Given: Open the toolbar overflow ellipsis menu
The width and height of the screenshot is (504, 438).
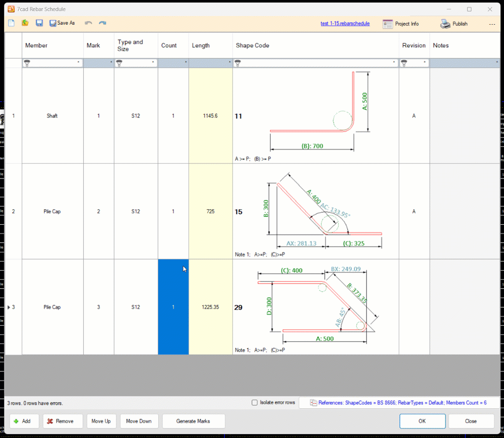Looking at the screenshot, I should tap(492, 24).
